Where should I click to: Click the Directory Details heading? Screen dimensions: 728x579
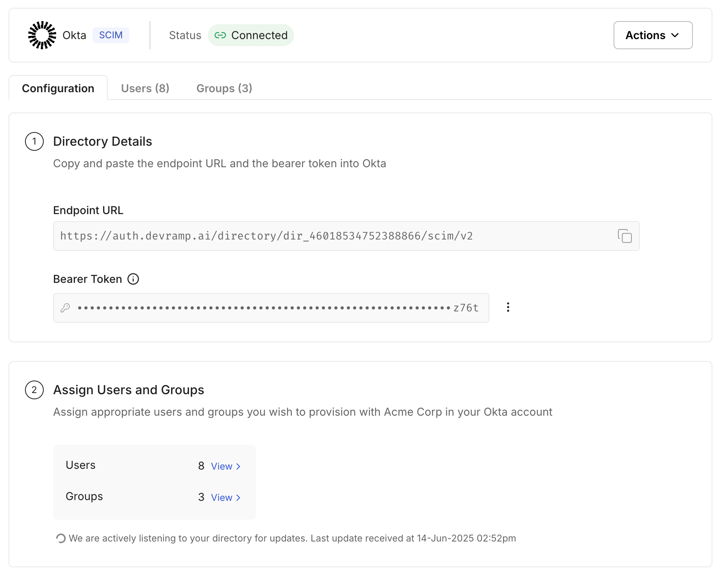point(102,141)
